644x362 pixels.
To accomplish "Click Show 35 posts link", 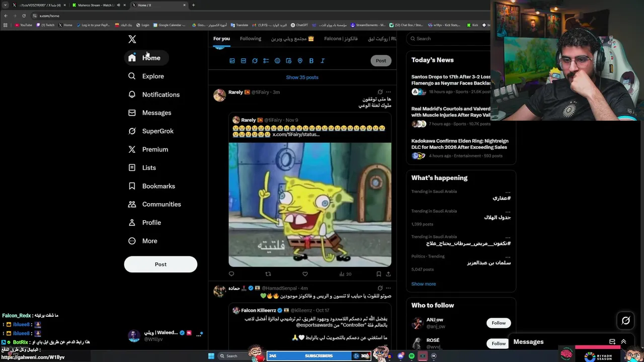I will click(302, 77).
